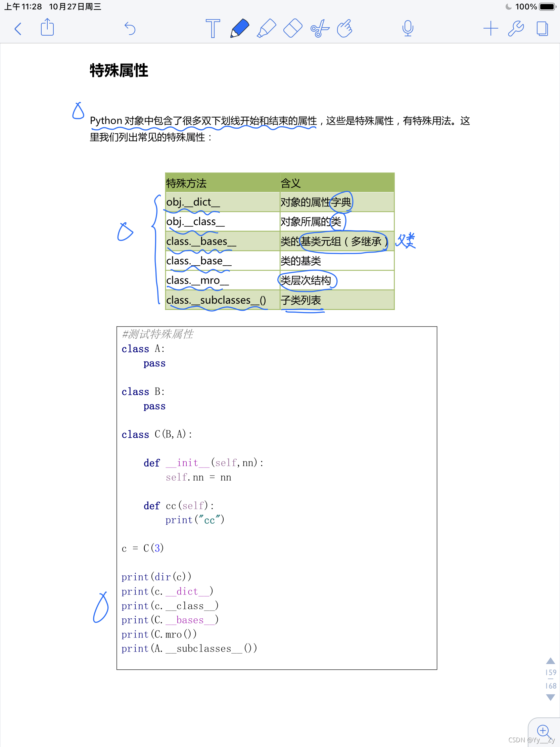Open the wrench settings menu

516,28
